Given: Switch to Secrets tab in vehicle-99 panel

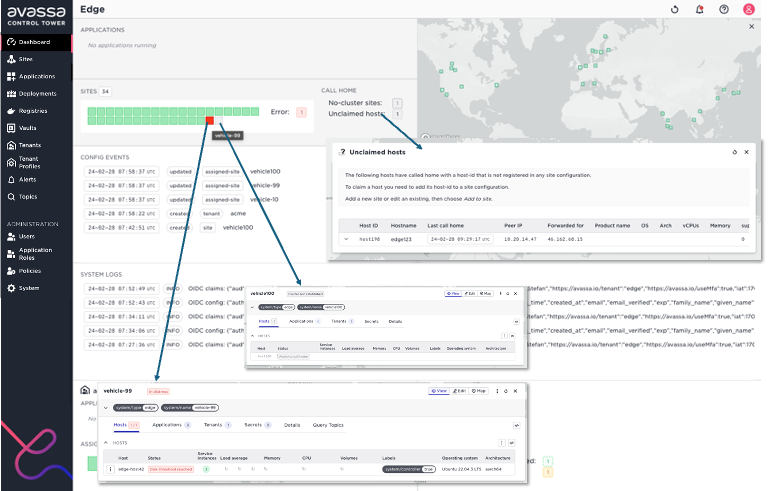Looking at the screenshot, I should [x=258, y=425].
